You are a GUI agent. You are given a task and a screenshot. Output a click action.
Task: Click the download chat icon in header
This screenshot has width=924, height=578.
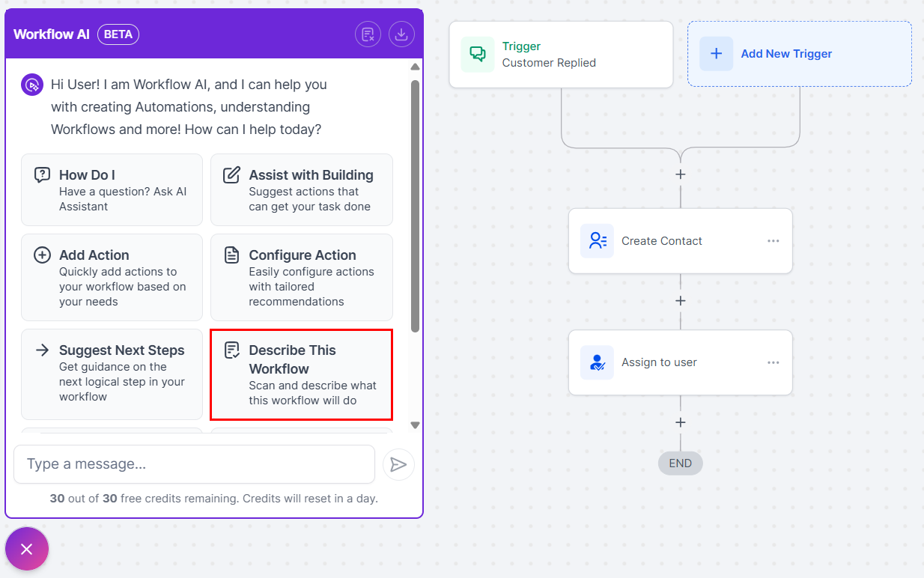tap(401, 34)
